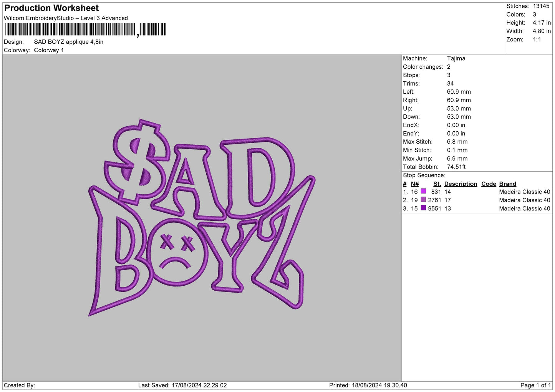
Task: Click the 'Description' column header
Action: (x=461, y=184)
